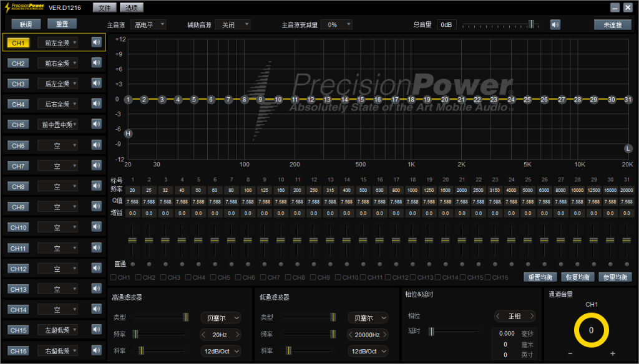
Task: Mute the CH12 channel speaker icon
Action: pyautogui.click(x=96, y=268)
